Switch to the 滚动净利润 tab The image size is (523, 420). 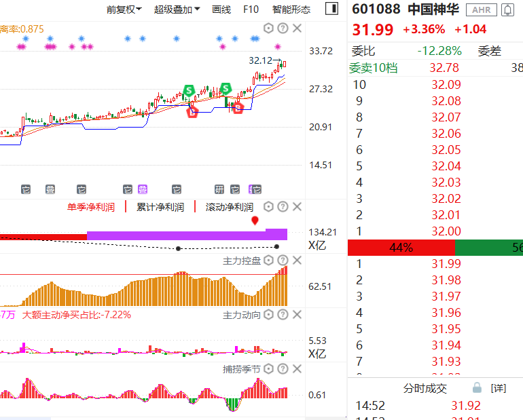pos(230,207)
